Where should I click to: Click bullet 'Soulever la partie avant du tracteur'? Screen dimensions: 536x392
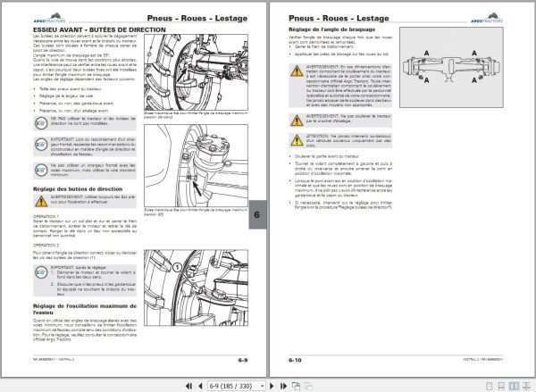tap(326, 156)
